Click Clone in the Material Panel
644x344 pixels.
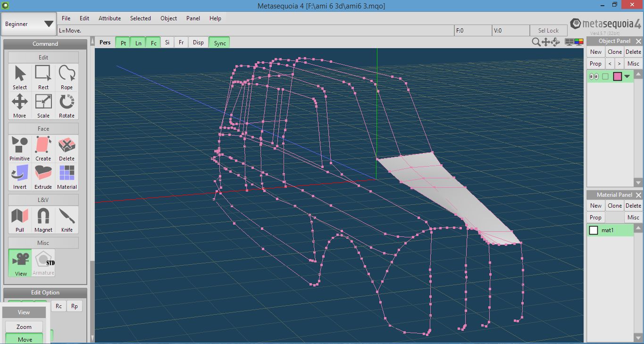pos(614,206)
